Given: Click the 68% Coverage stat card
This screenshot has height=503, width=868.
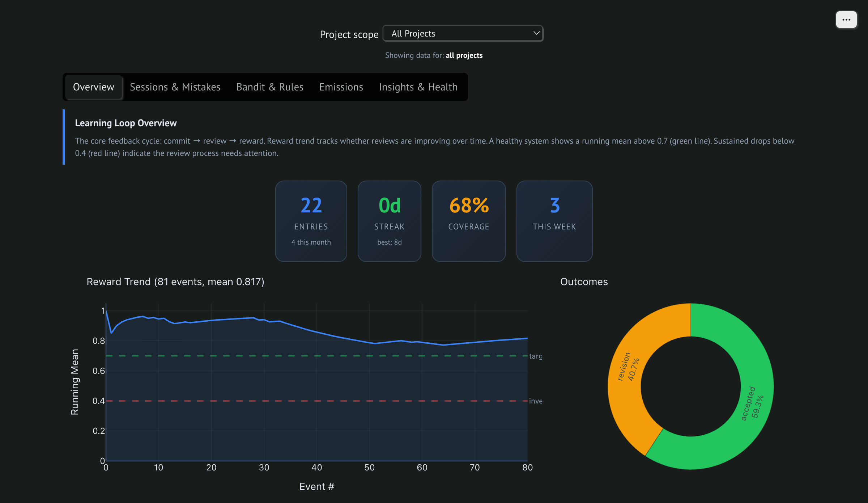Looking at the screenshot, I should (x=469, y=221).
